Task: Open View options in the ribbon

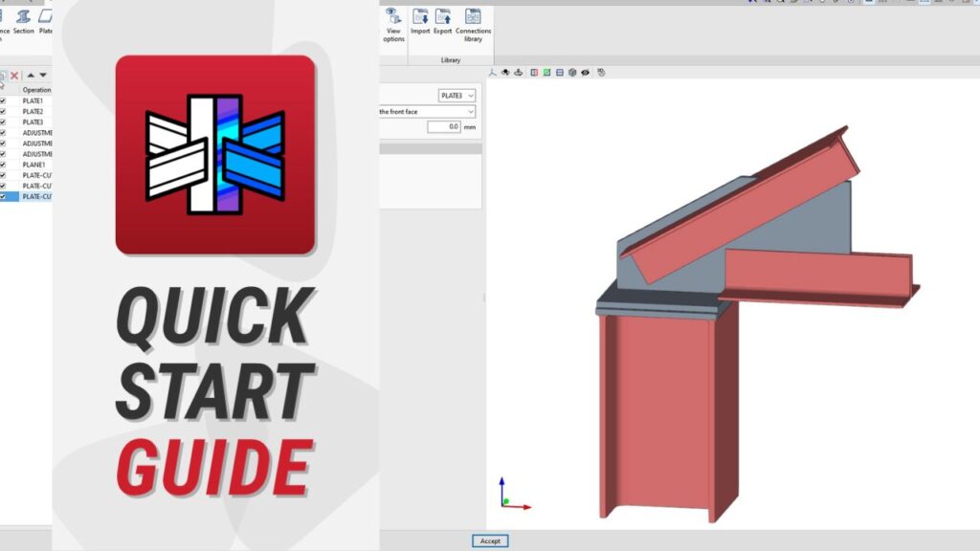Action: pos(393,23)
